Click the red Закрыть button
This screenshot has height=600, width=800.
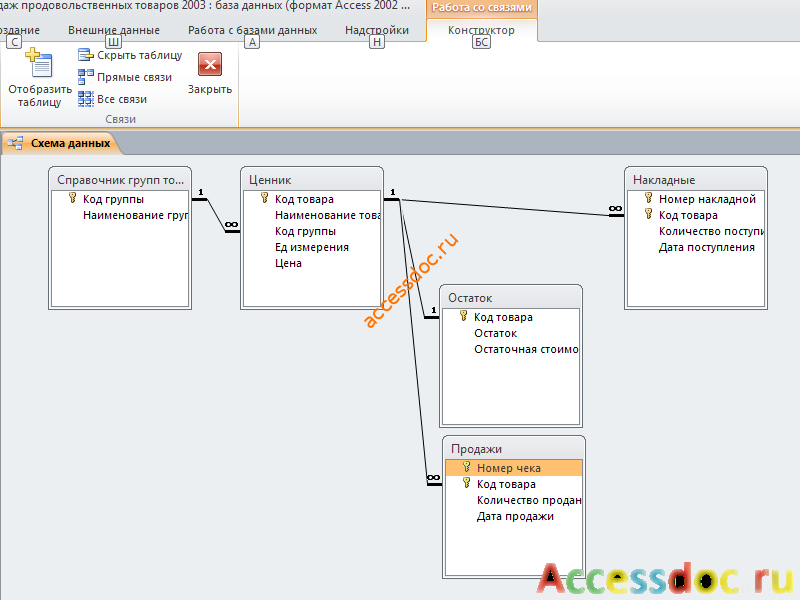click(210, 73)
